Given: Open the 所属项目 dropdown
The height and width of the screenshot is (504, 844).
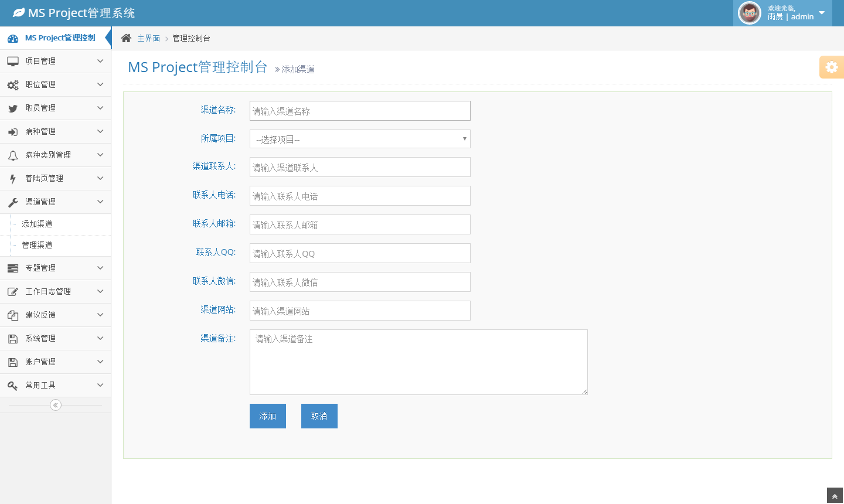Looking at the screenshot, I should pos(360,139).
